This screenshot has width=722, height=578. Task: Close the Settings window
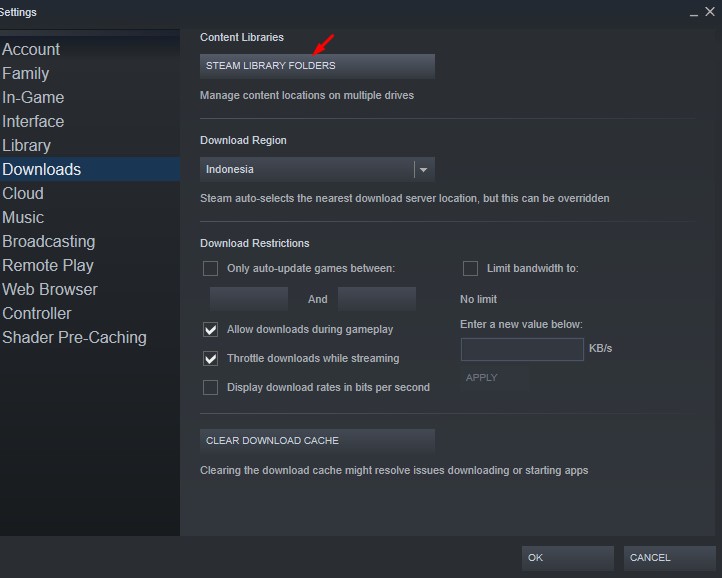pos(710,12)
